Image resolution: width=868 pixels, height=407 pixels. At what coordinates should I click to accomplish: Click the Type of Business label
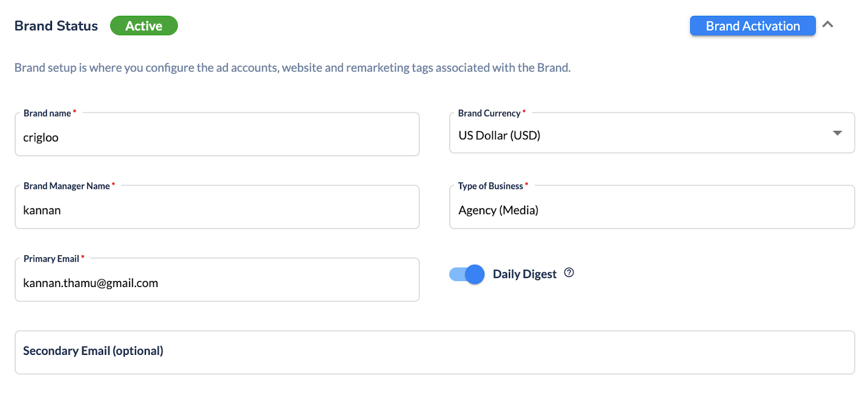490,186
